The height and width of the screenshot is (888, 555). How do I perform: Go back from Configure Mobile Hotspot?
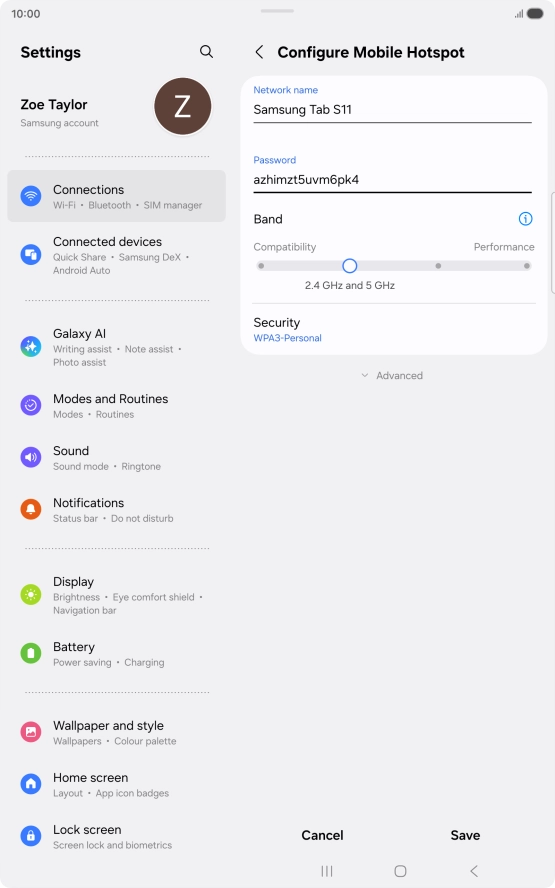(259, 52)
